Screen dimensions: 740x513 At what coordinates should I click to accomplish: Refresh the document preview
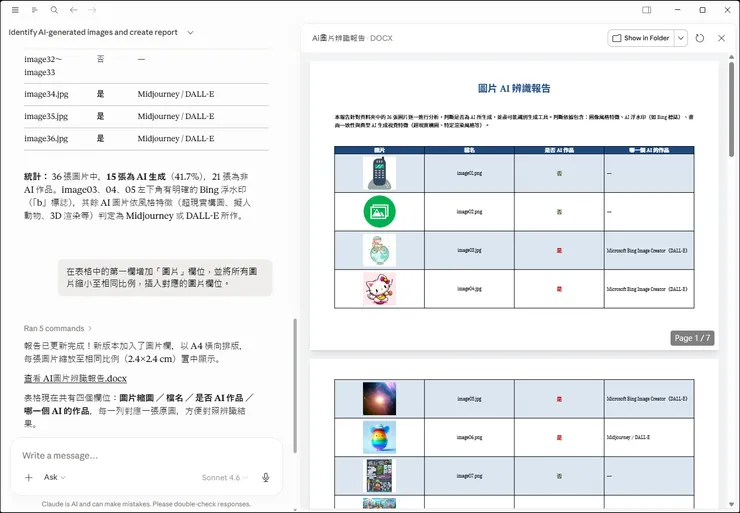click(x=700, y=38)
